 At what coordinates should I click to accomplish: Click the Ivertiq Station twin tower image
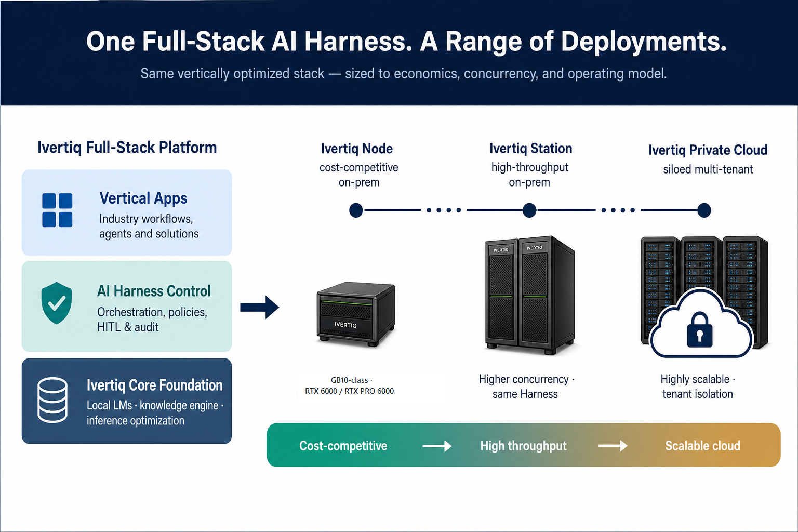coord(530,295)
